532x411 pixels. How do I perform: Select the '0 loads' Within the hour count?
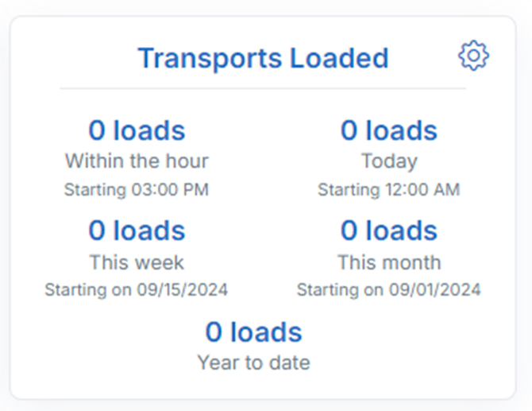pyautogui.click(x=137, y=130)
